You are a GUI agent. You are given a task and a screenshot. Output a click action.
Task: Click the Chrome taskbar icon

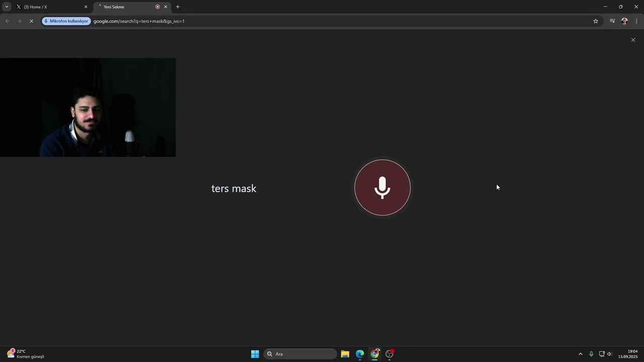(x=375, y=354)
